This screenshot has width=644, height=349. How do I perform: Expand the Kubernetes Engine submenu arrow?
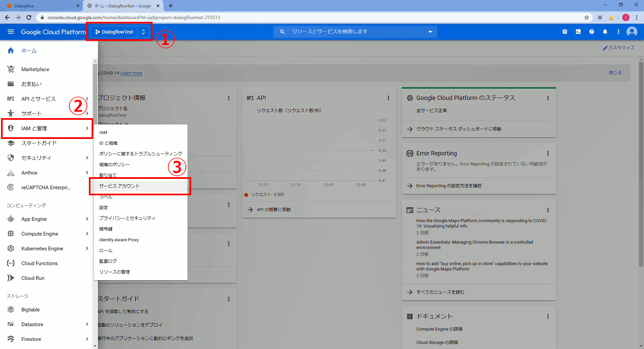point(87,248)
